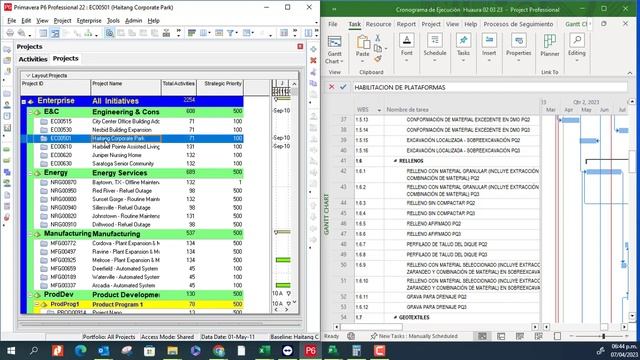Open the WBS column dropdown arrow

coord(379,110)
